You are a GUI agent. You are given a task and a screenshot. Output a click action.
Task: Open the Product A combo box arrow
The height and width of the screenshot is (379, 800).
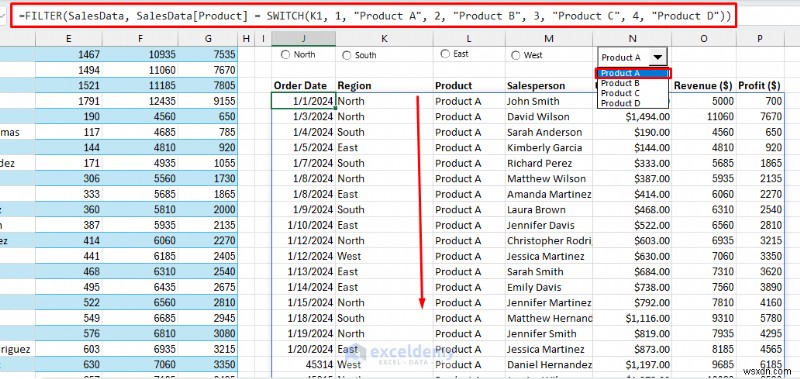pyautogui.click(x=658, y=58)
